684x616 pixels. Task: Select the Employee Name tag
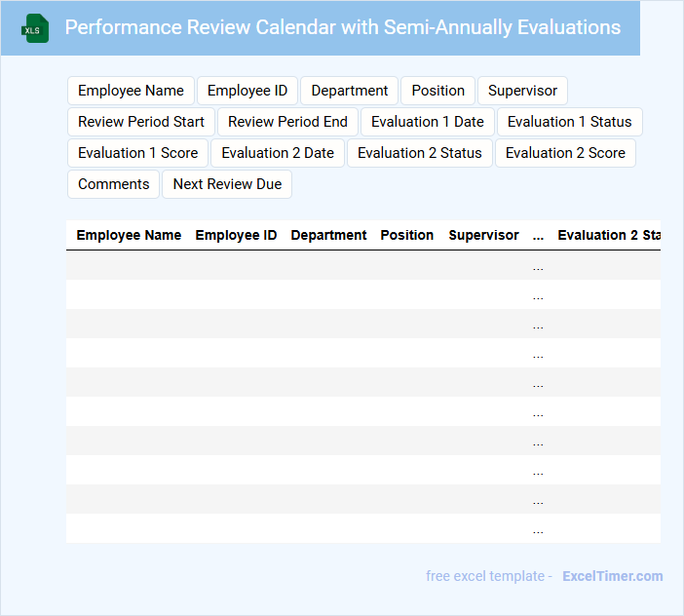[131, 91]
